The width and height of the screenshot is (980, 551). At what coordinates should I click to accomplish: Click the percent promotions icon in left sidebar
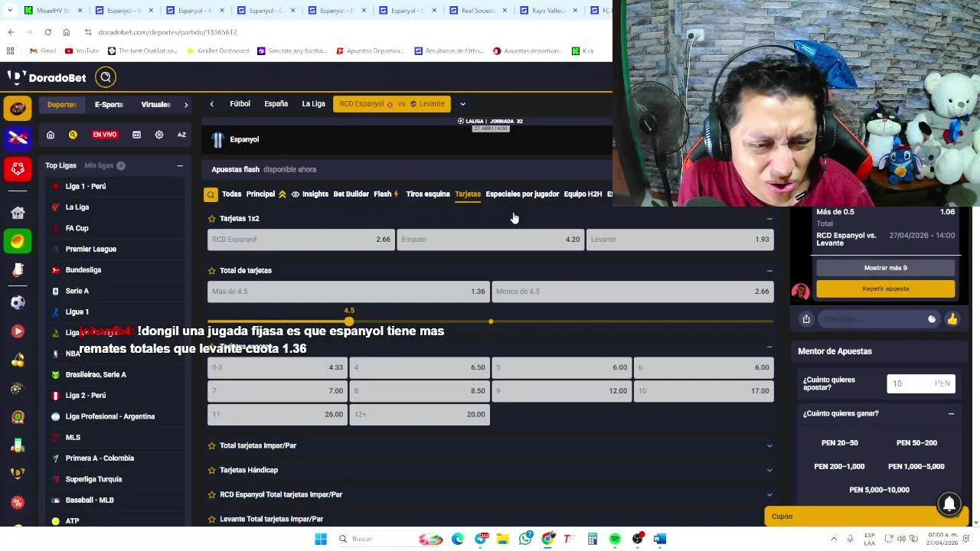(18, 503)
